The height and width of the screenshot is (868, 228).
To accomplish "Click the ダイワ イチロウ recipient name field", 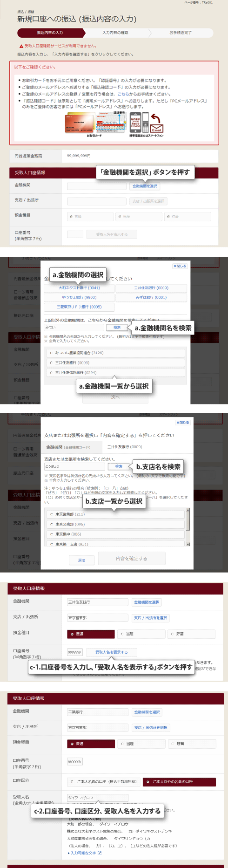I will tap(98, 798).
